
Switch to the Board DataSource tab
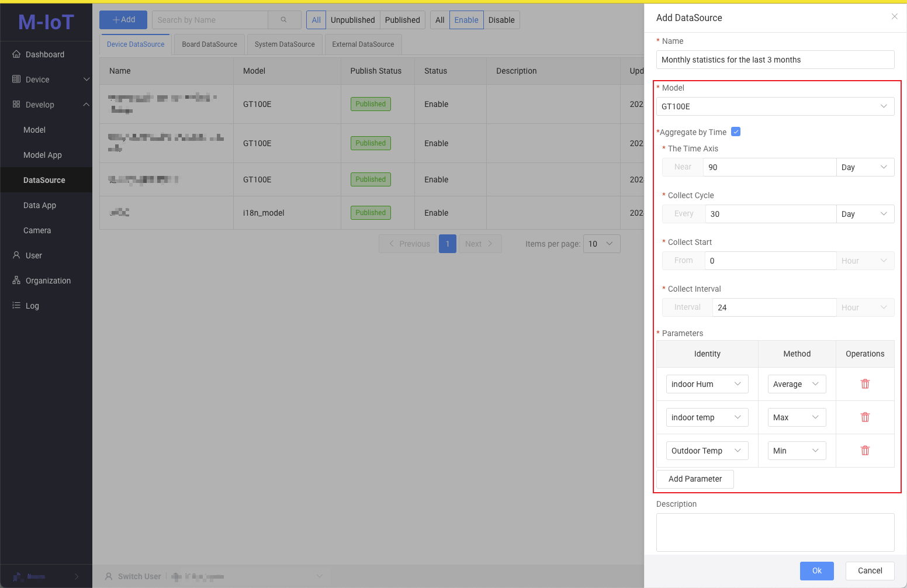coord(209,44)
